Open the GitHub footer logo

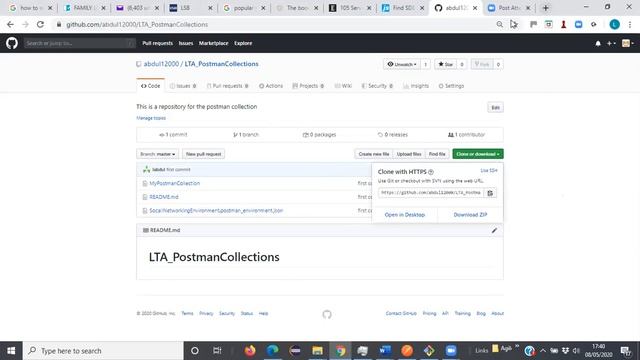pyautogui.click(x=327, y=314)
